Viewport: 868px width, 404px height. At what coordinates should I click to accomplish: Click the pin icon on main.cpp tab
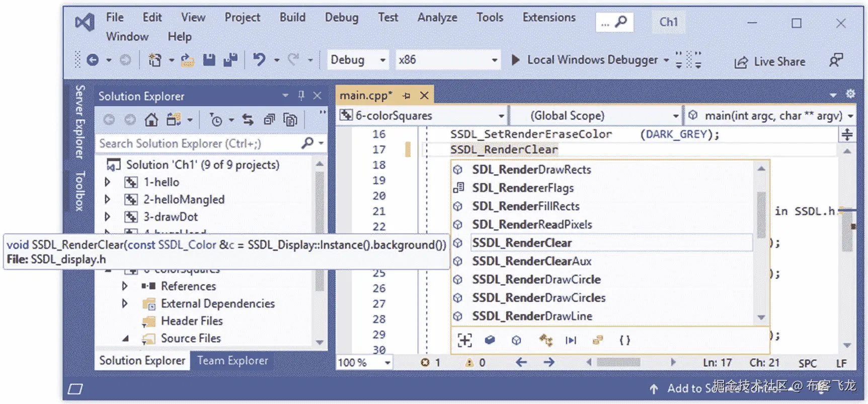pyautogui.click(x=407, y=96)
